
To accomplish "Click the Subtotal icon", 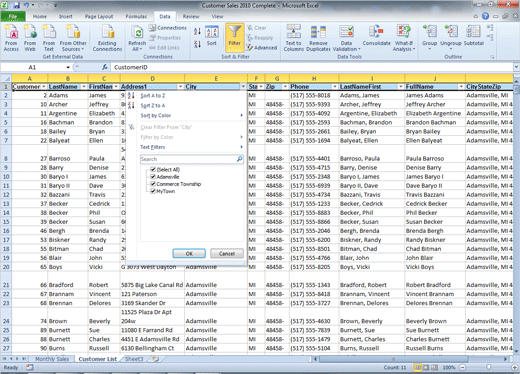I will (x=474, y=35).
